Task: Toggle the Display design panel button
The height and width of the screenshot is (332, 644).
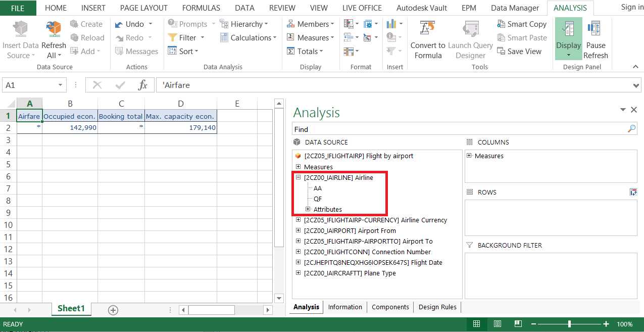Action: tap(568, 39)
